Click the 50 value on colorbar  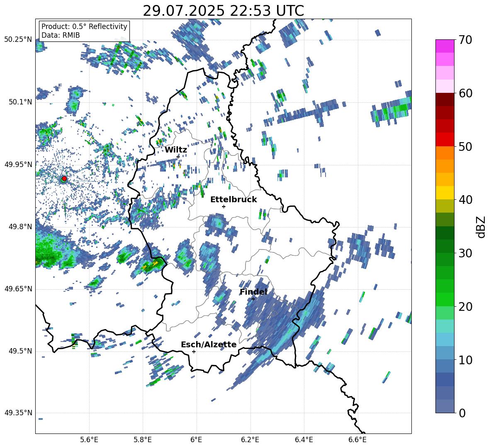pos(465,147)
